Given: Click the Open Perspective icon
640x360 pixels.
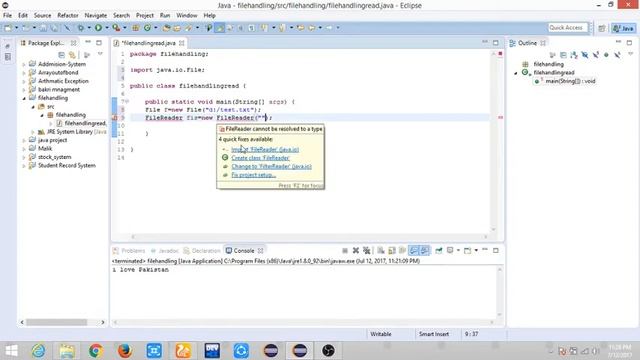Looking at the screenshot, I should click(x=602, y=28).
